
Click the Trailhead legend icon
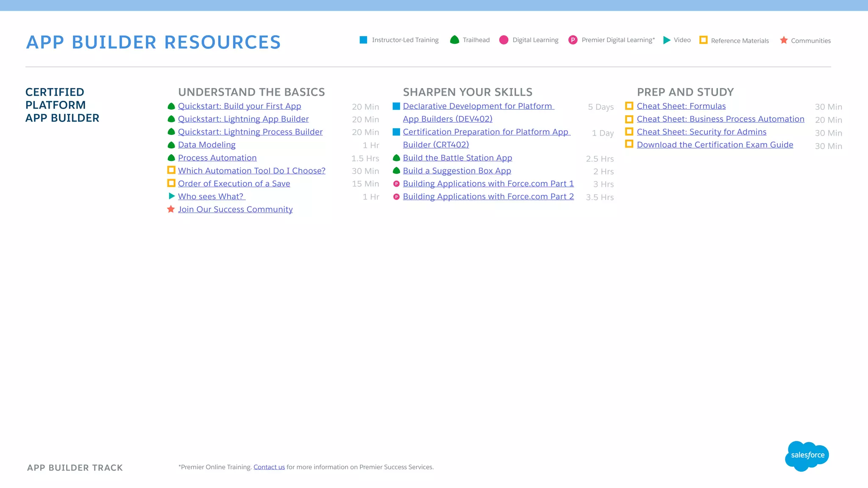[x=454, y=40]
